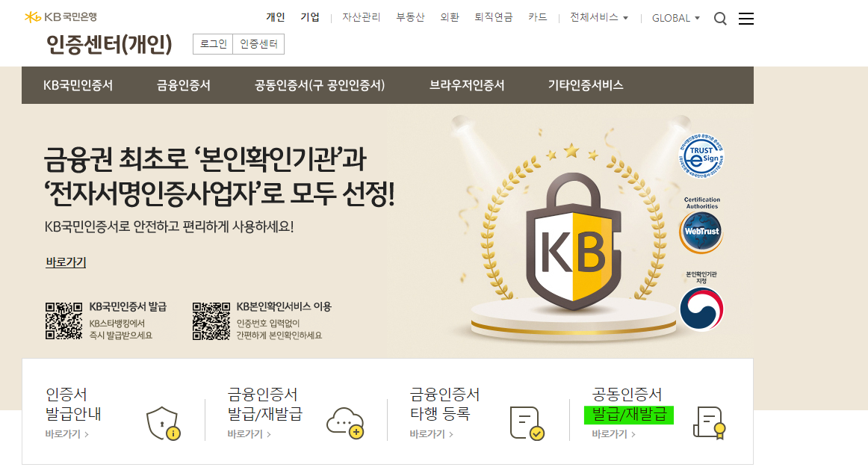868x476 pixels.
Task: Open the hamburger menu icon
Action: (745, 19)
